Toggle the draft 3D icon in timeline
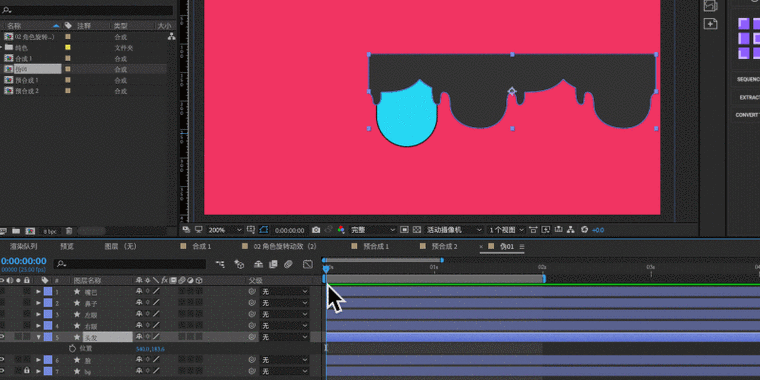This screenshot has height=380, width=760. click(x=239, y=264)
